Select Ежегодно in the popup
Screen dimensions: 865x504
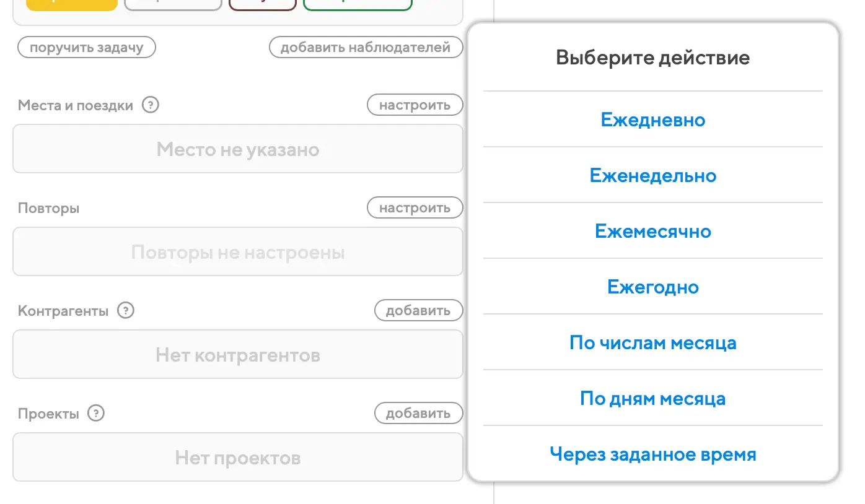pyautogui.click(x=652, y=287)
